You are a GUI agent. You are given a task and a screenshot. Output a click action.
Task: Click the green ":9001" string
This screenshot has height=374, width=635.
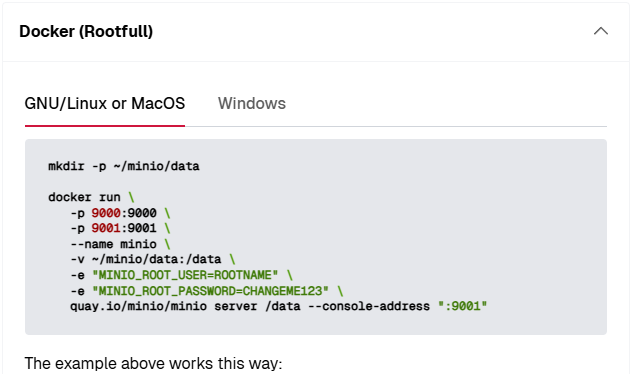click(462, 306)
